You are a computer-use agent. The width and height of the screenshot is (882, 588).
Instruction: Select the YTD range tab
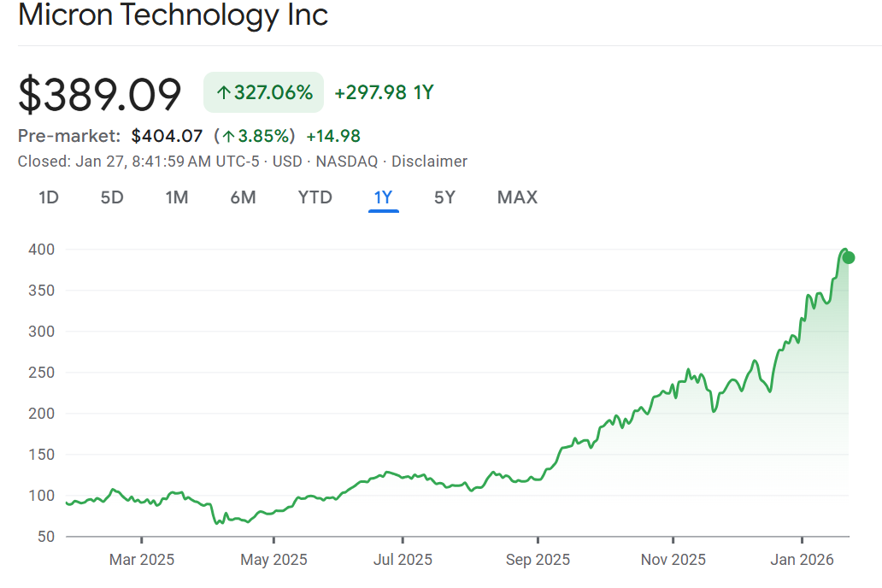(315, 197)
